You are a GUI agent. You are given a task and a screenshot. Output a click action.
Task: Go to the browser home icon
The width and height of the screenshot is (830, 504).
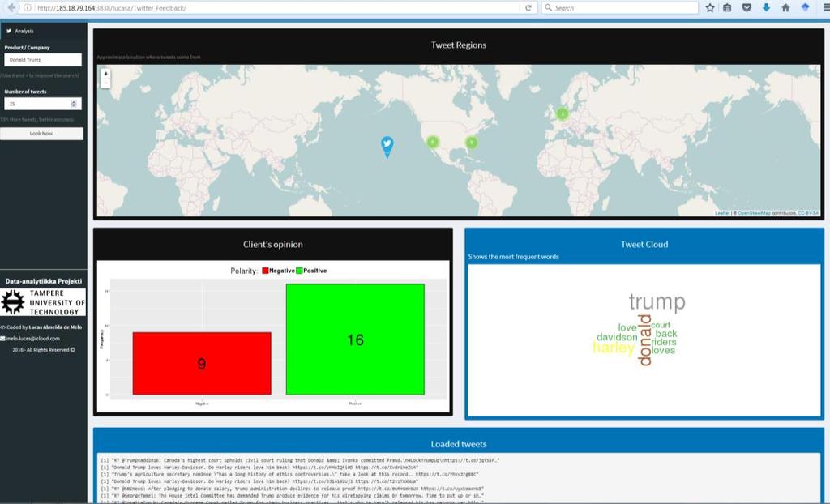tap(785, 7)
